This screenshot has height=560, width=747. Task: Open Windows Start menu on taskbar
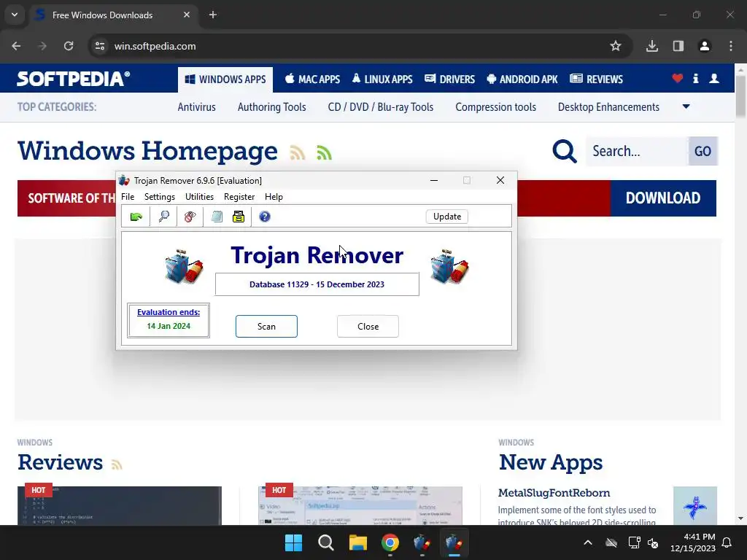click(293, 542)
